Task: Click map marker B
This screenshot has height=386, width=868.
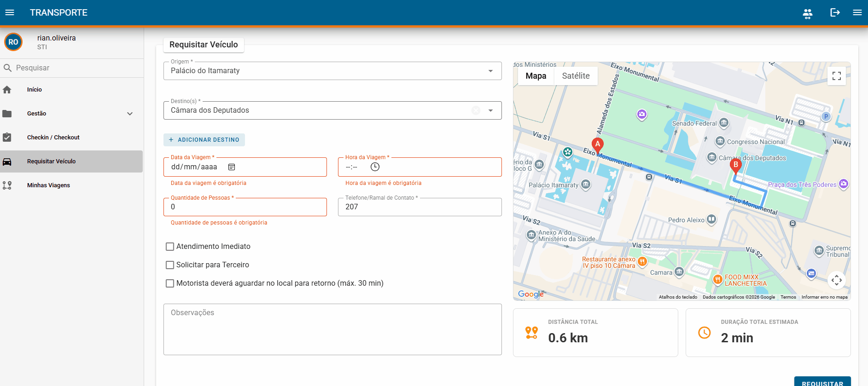Action: [736, 166]
